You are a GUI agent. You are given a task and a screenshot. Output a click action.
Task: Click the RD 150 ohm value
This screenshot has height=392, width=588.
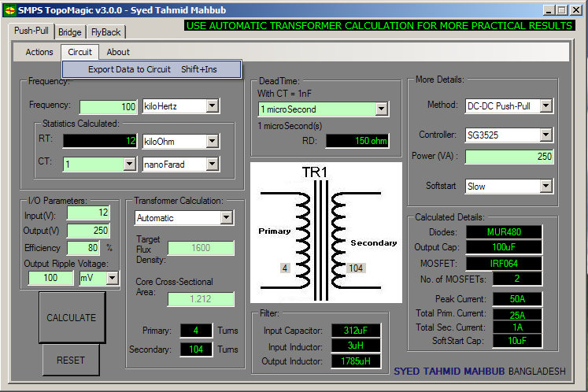tap(357, 141)
